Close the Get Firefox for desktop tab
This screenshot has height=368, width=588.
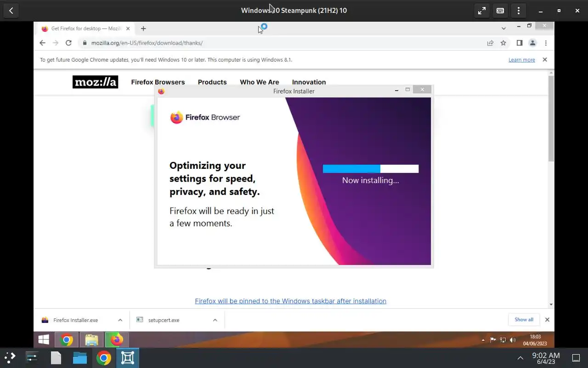click(x=128, y=29)
